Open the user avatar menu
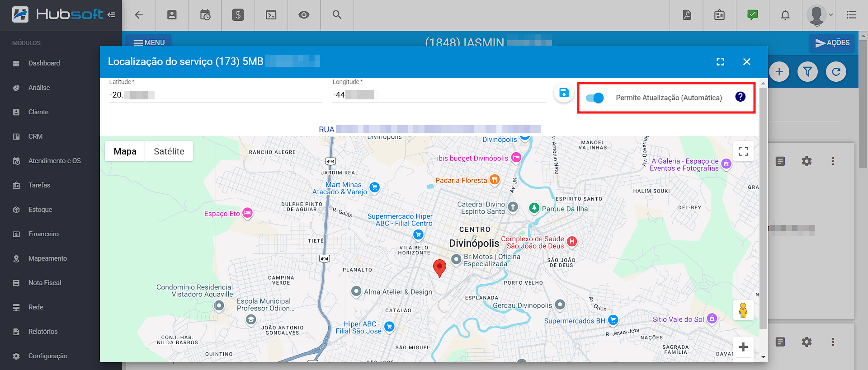This screenshot has width=868, height=370. point(820,15)
